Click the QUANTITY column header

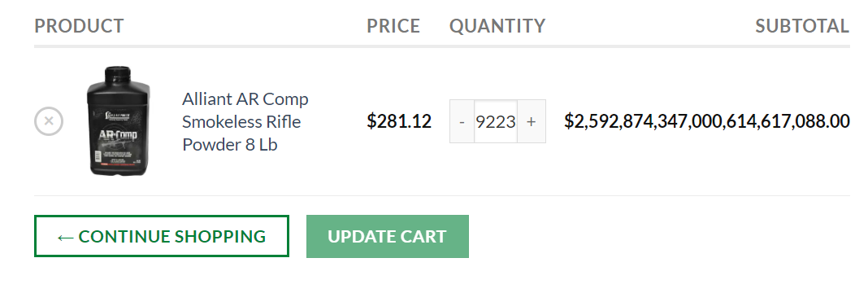(x=497, y=26)
